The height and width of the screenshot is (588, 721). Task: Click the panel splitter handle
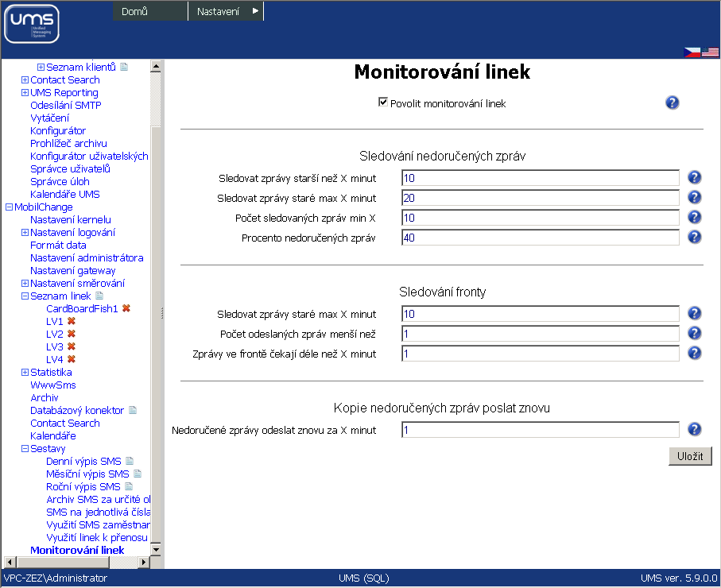[x=162, y=314]
